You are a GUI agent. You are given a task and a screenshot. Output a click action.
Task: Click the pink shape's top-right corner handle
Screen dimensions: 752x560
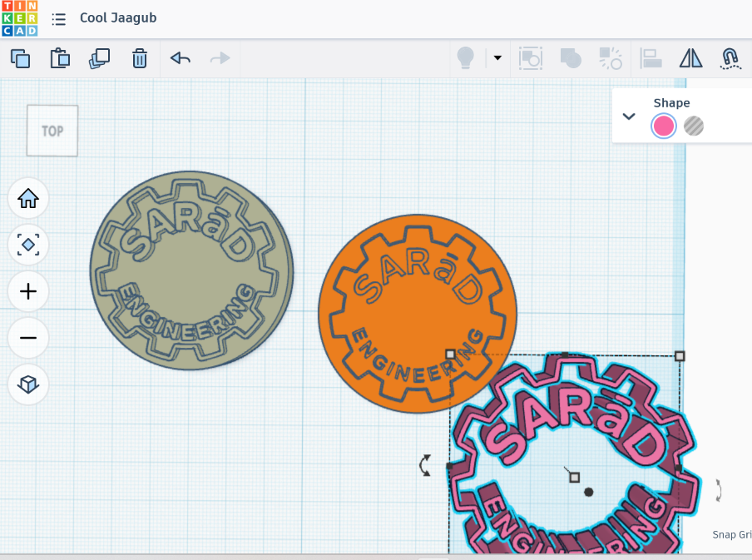click(680, 355)
